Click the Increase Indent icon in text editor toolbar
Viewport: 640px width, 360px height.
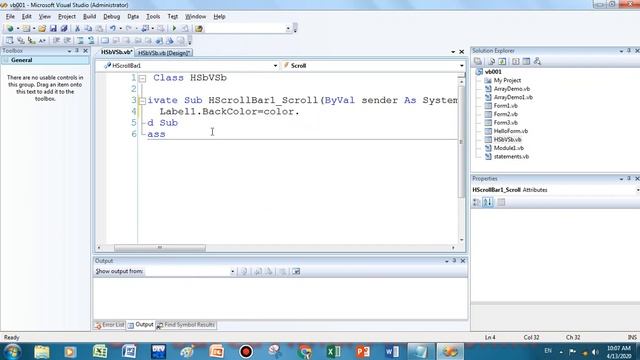point(67,40)
